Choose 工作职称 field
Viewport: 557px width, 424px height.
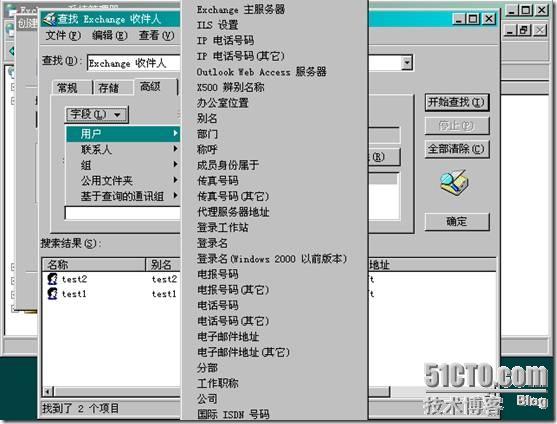coord(275,384)
